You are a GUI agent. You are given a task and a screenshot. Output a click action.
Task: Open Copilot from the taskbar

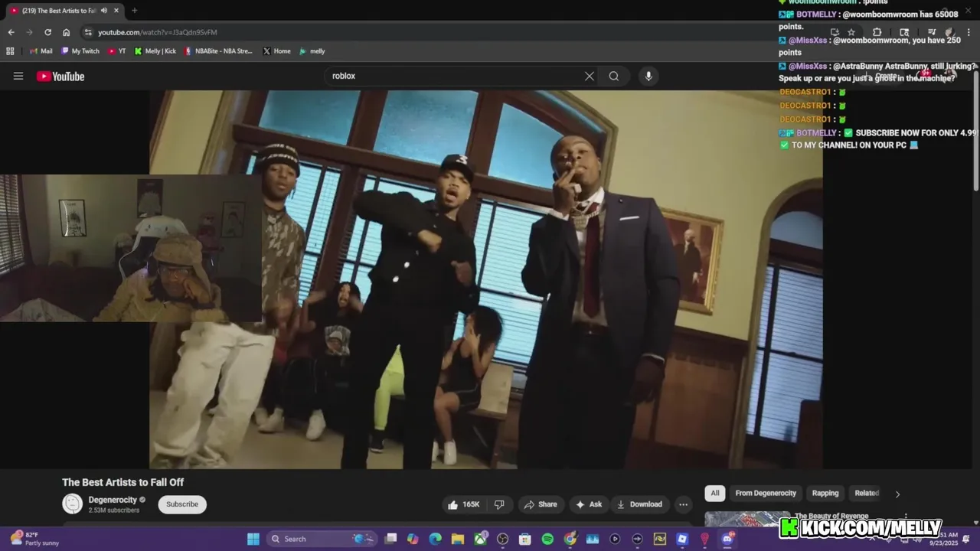(x=413, y=539)
